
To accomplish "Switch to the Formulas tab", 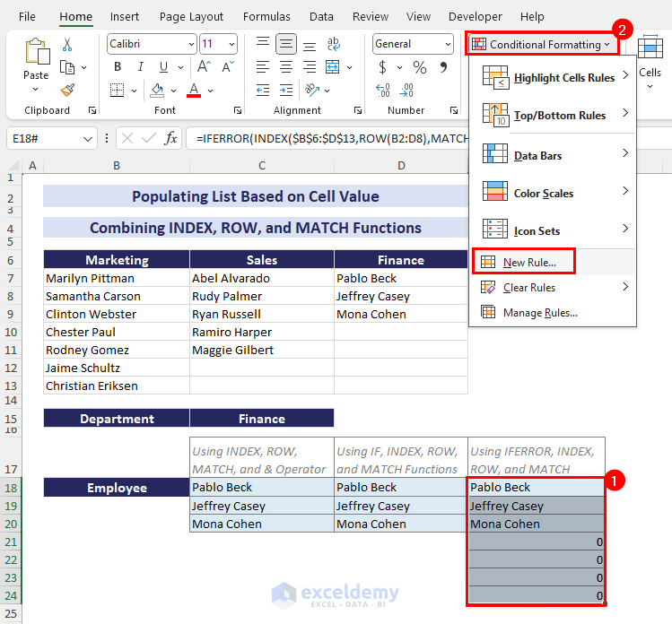I will (x=266, y=17).
